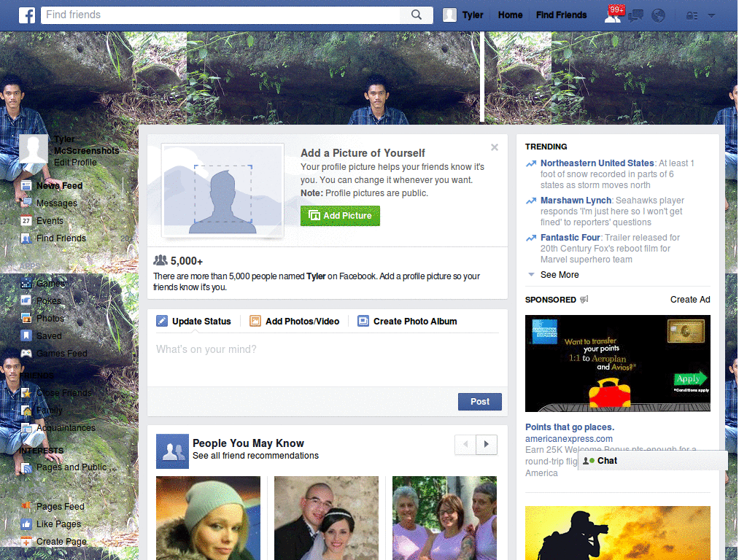Screen dimensions: 747x560
Task: Close the Add a Picture prompt
Action: point(495,147)
